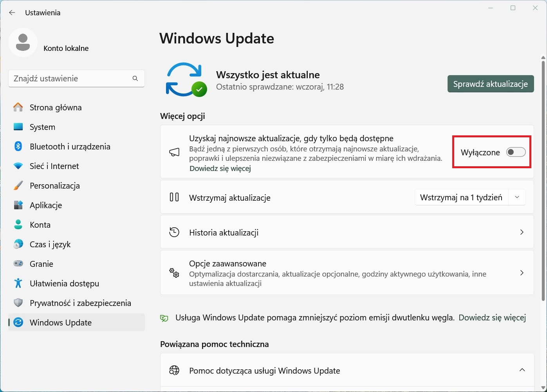Collapse Pomoc dotycząca usługi Windows Update section
Viewport: 547px width, 392px height.
pyautogui.click(x=522, y=370)
